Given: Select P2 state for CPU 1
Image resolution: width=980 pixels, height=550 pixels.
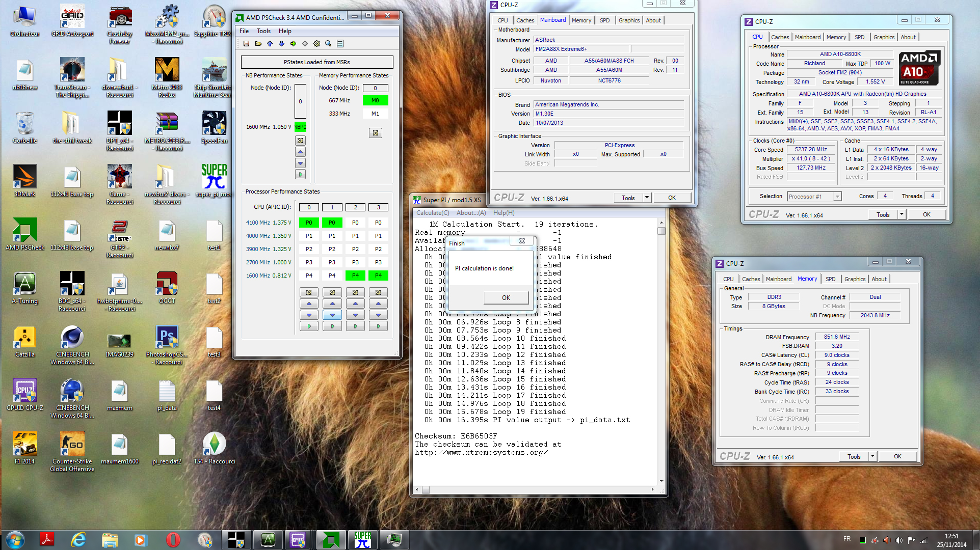Looking at the screenshot, I should tap(332, 249).
